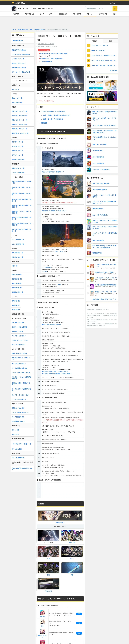Viewport: 129px width, 644px height.
Task: Click もっとみる under the ranking list
Action: [114, 71]
